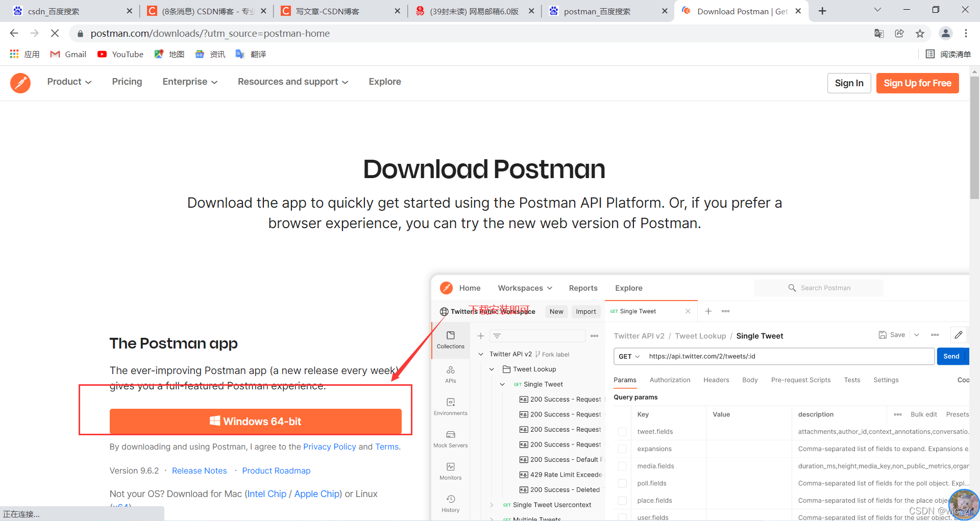Open Chrome profile avatar icon

[945, 33]
